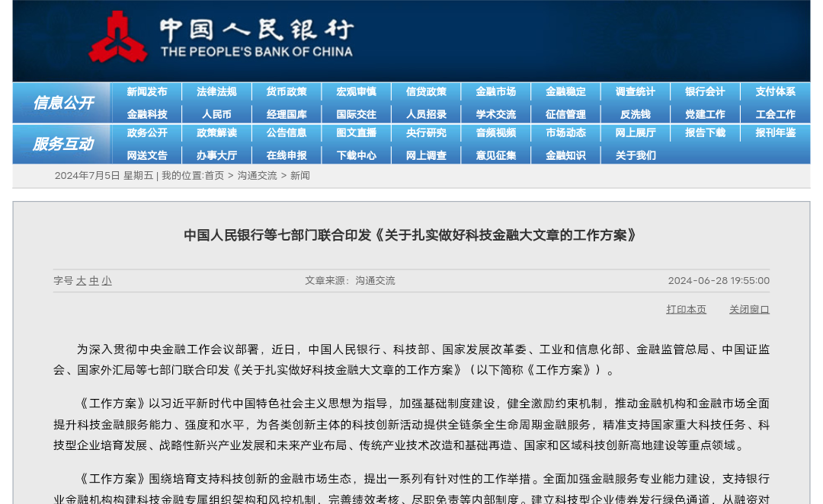This screenshot has width=823, height=504.
Task: Click 打印本页 to print the page
Action: 686,309
